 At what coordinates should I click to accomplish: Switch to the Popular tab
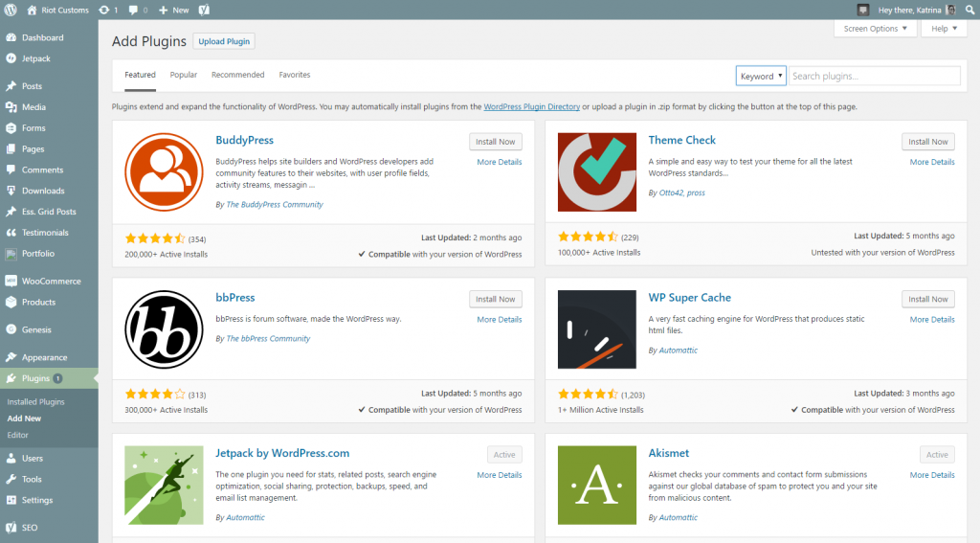point(183,75)
